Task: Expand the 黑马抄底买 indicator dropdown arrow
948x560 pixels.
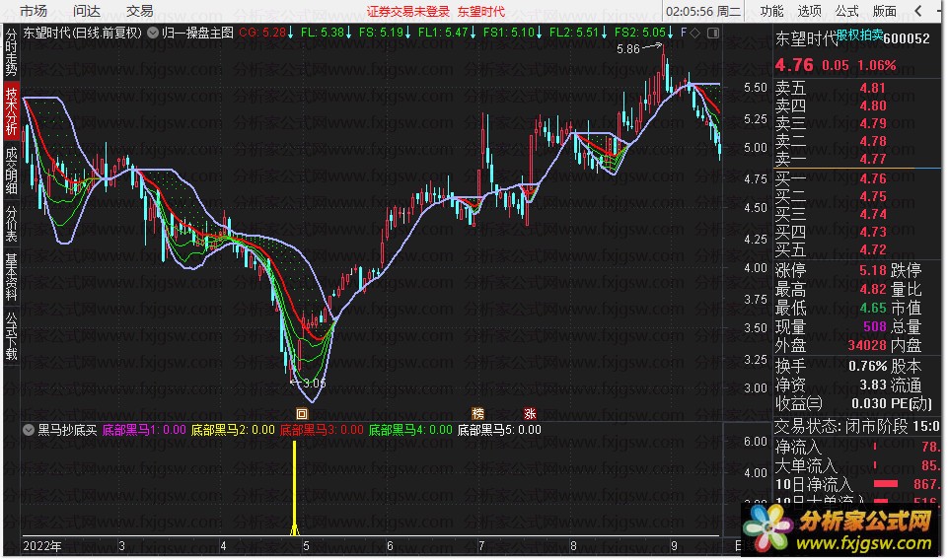Action: point(29,430)
